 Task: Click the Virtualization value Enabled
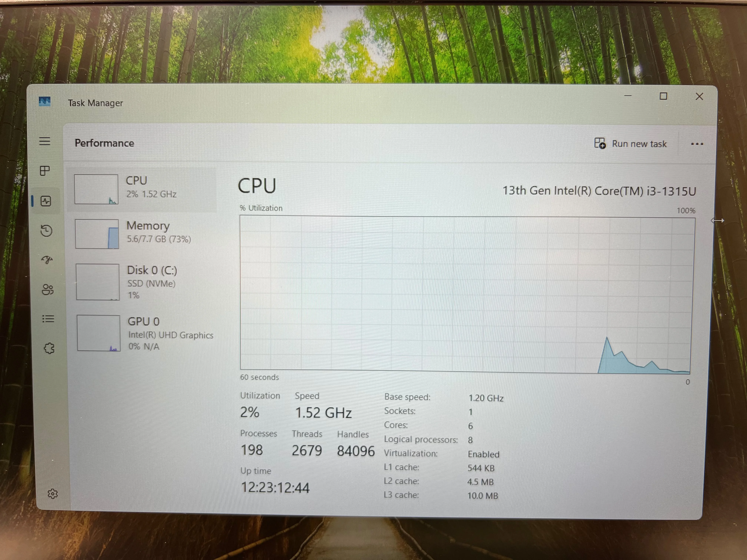click(483, 454)
